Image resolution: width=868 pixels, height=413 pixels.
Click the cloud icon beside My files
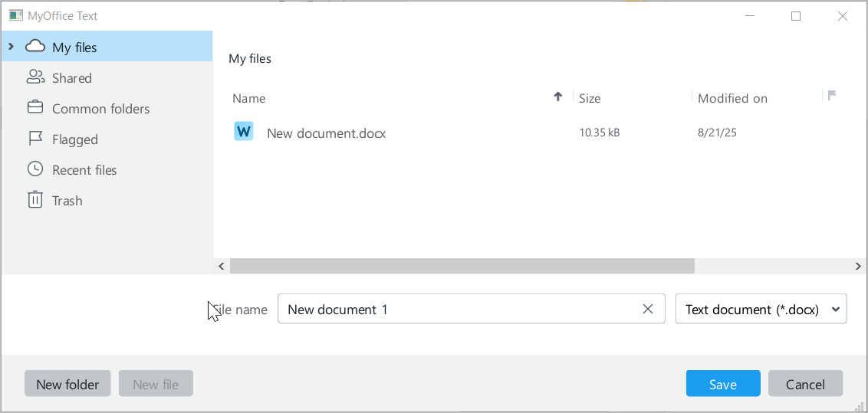click(x=35, y=47)
